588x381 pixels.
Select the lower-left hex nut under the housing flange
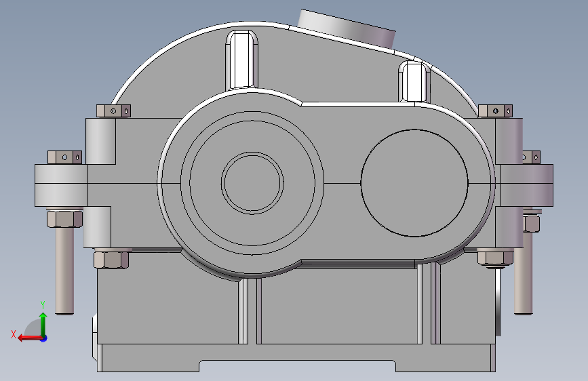click(x=111, y=260)
